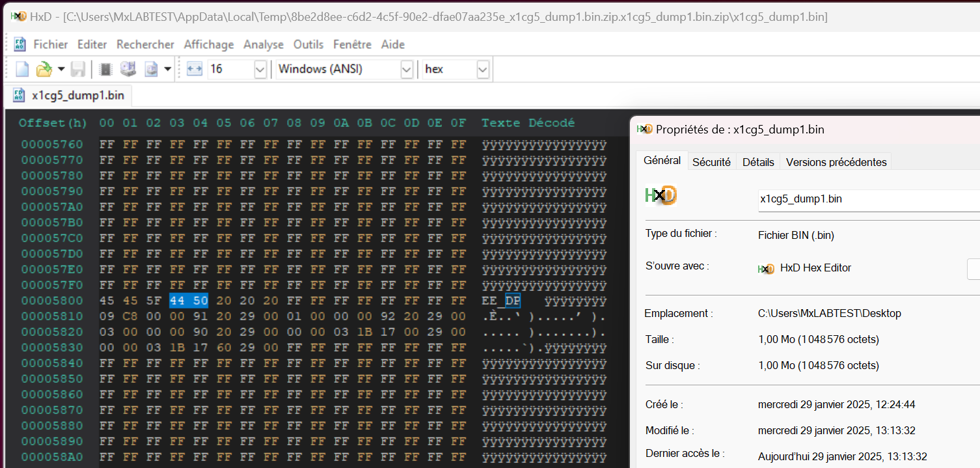Viewport: 980px width, 468px height.
Task: Switch to the Détails tab
Action: (x=758, y=162)
